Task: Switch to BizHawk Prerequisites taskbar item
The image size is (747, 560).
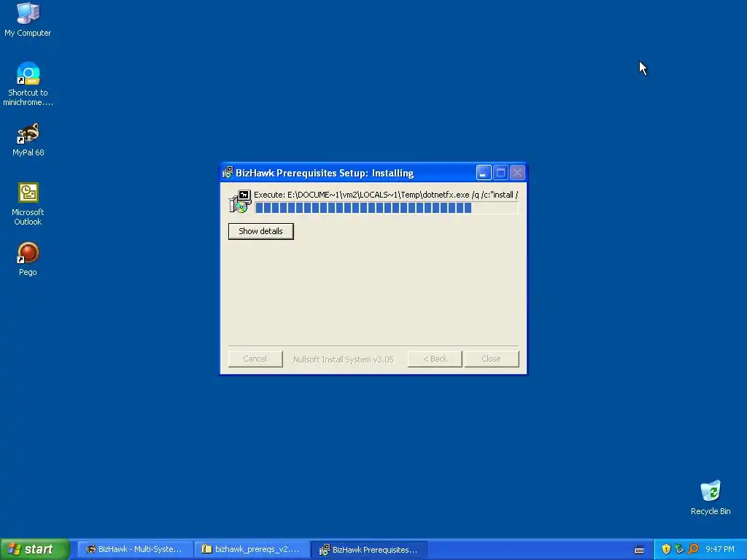Action: tap(369, 549)
